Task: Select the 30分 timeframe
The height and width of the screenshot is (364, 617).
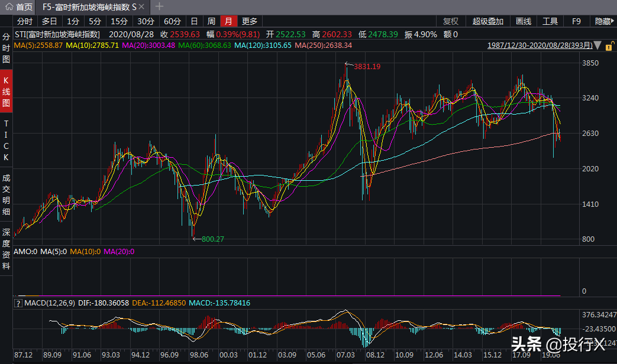Action: click(x=146, y=21)
